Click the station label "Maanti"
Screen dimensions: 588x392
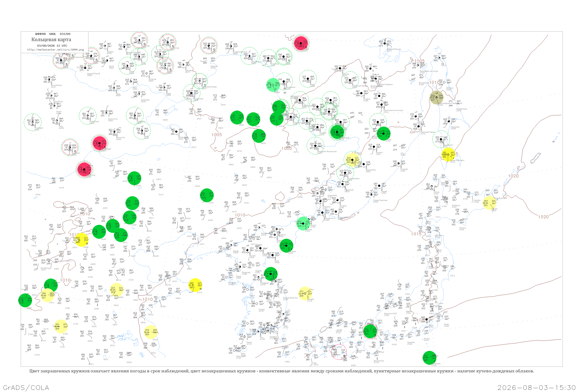point(59,112)
